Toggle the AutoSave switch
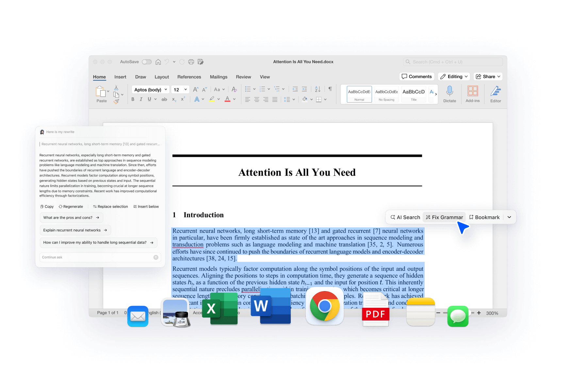This screenshot has width=588, height=366. pyautogui.click(x=147, y=62)
